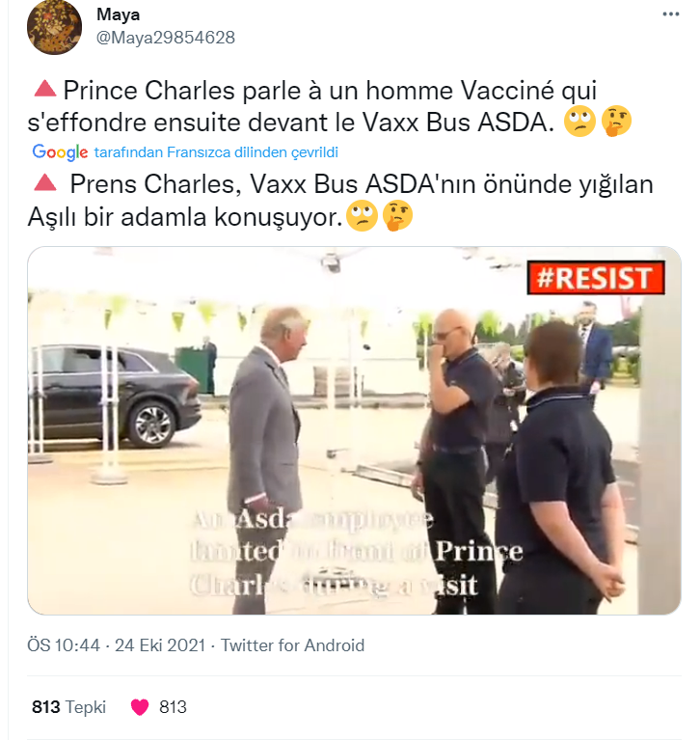Screen dimensions: 700x740
Task: Click the eye-roll emoji in original tweet
Action: (x=580, y=122)
